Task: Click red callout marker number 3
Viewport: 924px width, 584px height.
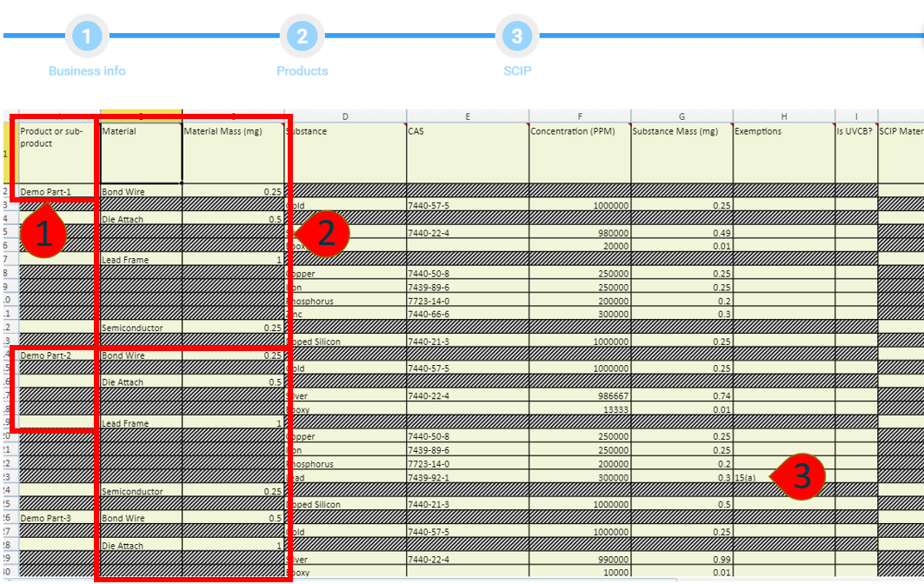Action: click(x=801, y=476)
